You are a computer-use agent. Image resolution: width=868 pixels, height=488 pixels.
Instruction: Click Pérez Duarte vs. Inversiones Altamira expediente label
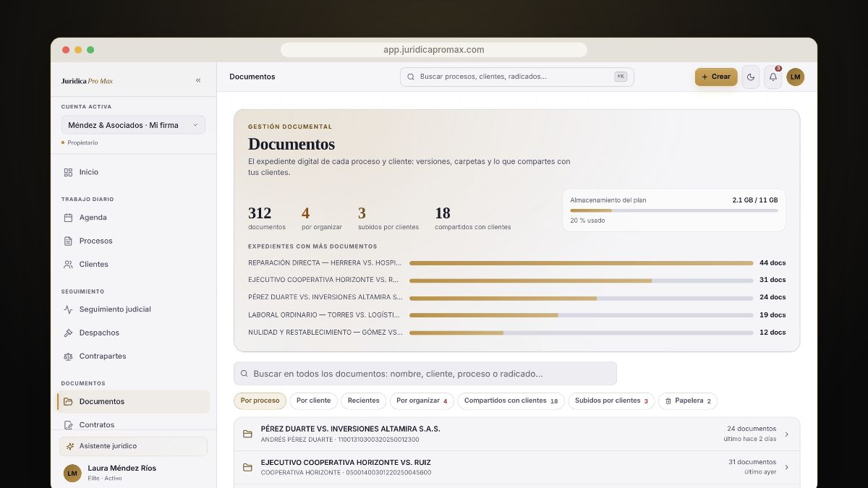(x=325, y=297)
